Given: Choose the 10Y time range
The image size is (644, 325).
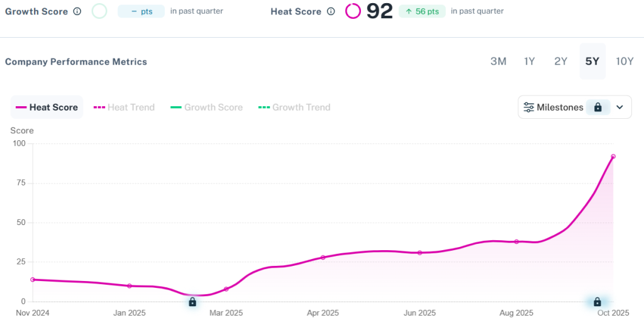Looking at the screenshot, I should pos(625,62).
